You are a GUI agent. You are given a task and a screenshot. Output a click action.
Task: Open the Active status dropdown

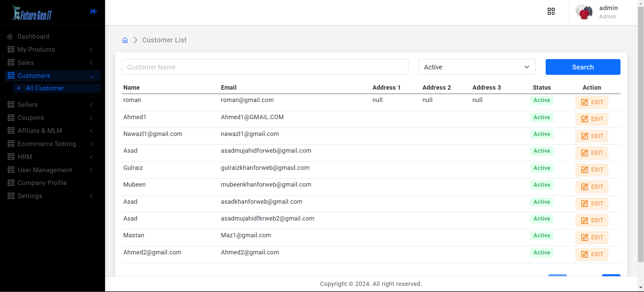coord(477,67)
